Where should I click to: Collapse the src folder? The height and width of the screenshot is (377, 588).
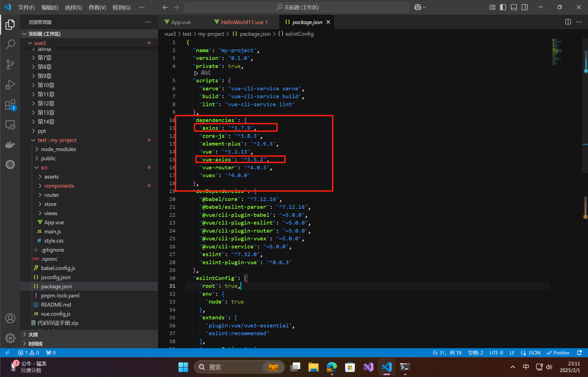(44, 167)
